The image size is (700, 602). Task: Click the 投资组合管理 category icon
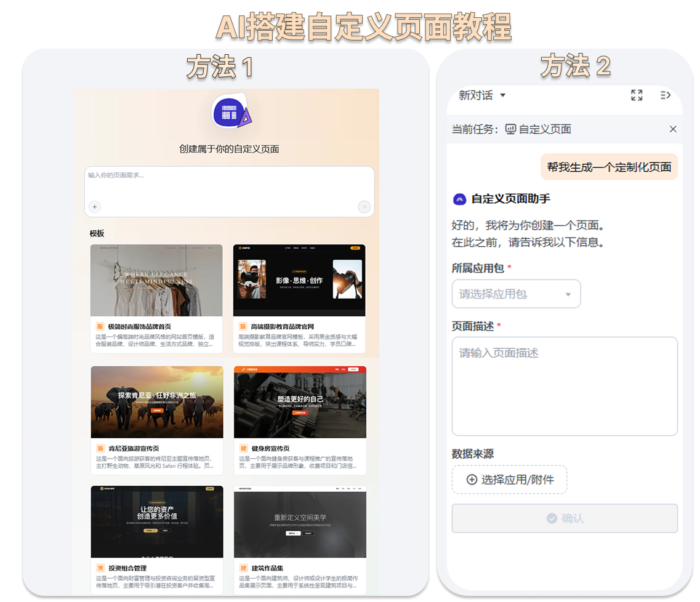click(100, 568)
